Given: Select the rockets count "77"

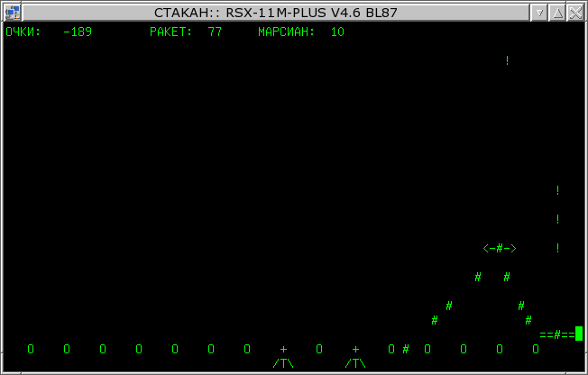Looking at the screenshot, I should pyautogui.click(x=215, y=32).
